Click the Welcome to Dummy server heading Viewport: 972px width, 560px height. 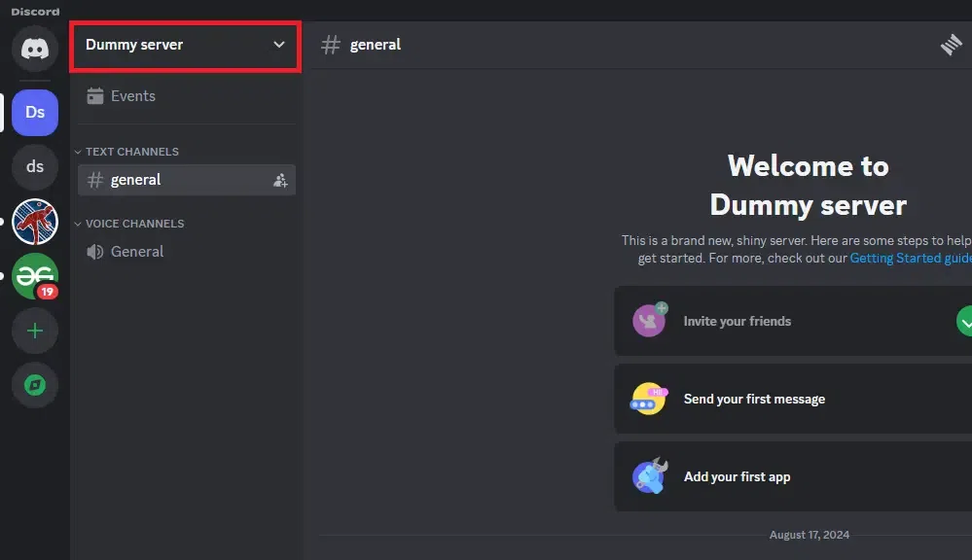tap(809, 186)
